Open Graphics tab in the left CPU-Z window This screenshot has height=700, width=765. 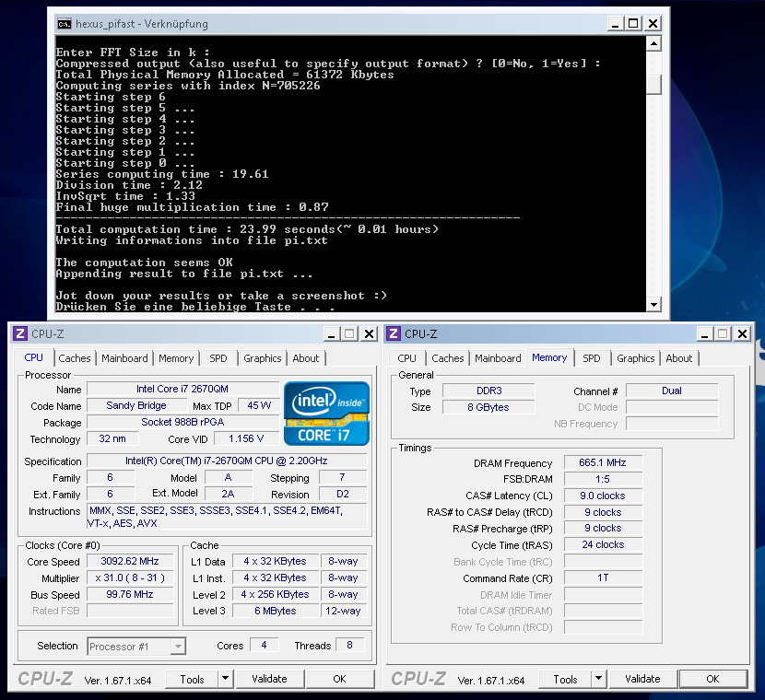pyautogui.click(x=263, y=358)
